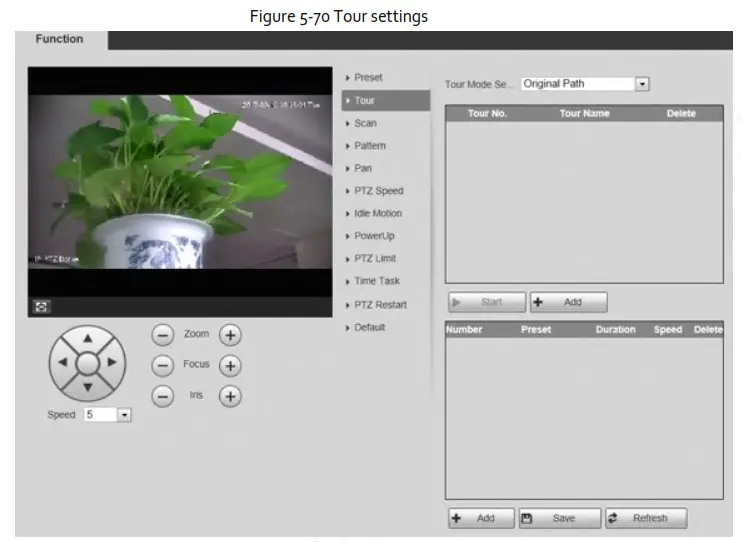The height and width of the screenshot is (542, 742).
Task: Click the Tour Name column header
Action: [584, 114]
